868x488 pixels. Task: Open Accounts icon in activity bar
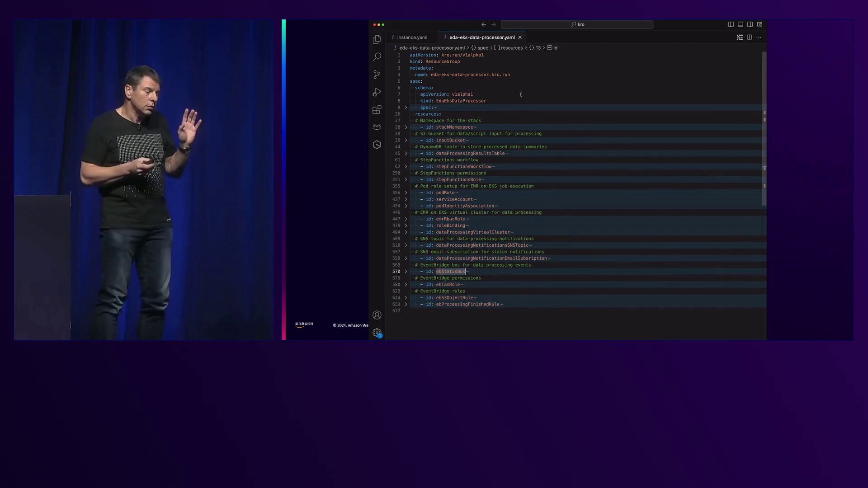click(x=377, y=315)
